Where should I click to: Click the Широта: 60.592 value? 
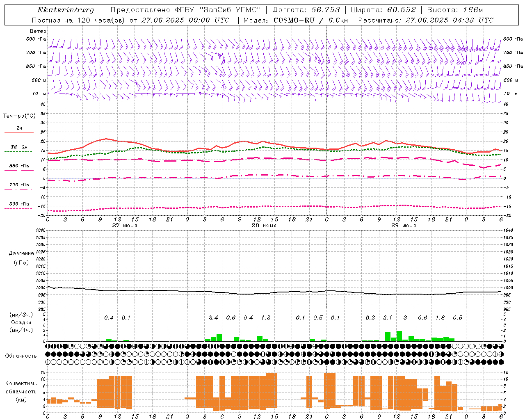(383, 10)
